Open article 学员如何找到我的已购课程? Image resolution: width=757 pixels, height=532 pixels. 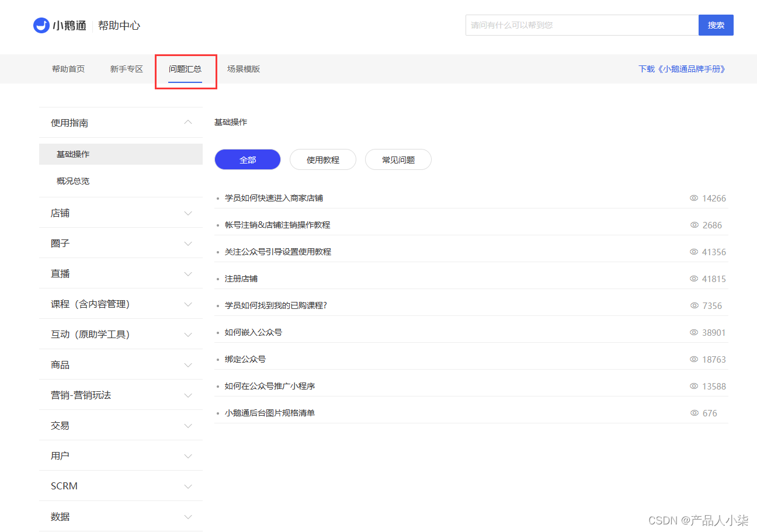(x=276, y=305)
